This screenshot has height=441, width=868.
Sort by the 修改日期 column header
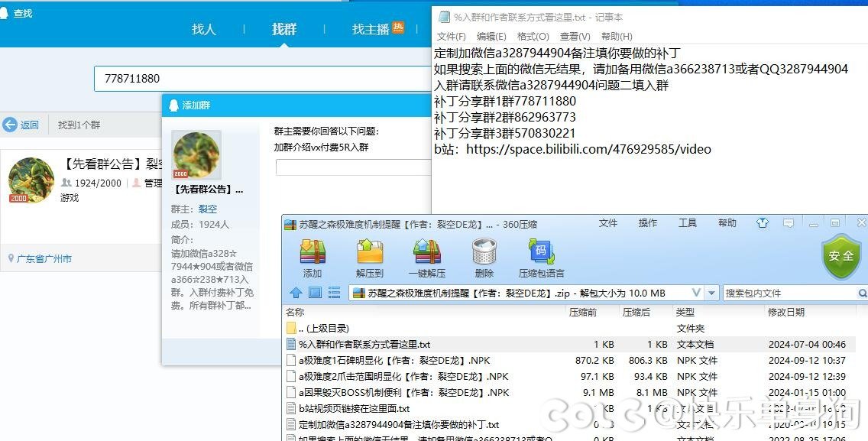786,313
